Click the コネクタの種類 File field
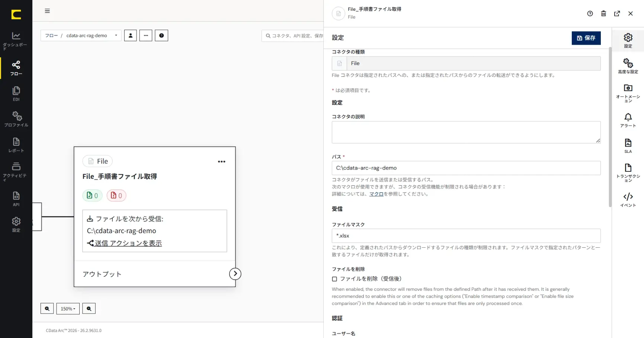 (466, 64)
